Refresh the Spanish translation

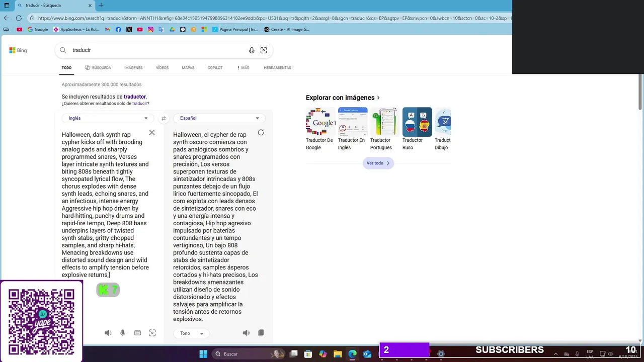tap(261, 132)
